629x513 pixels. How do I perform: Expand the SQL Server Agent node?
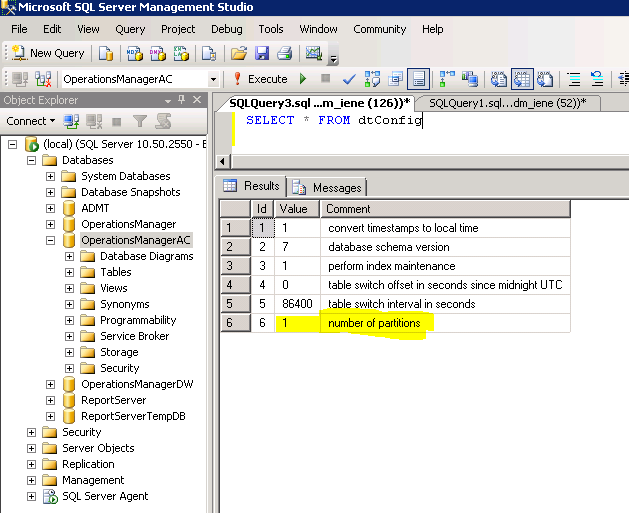click(32, 496)
